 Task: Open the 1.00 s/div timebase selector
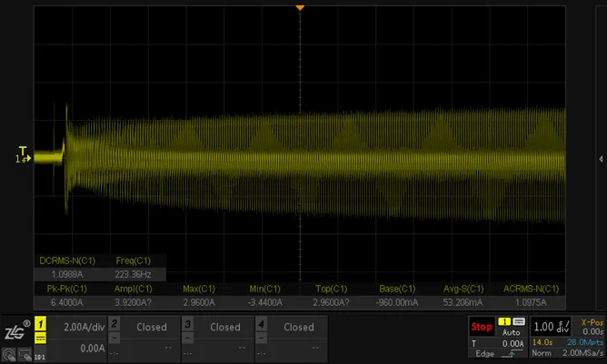552,327
